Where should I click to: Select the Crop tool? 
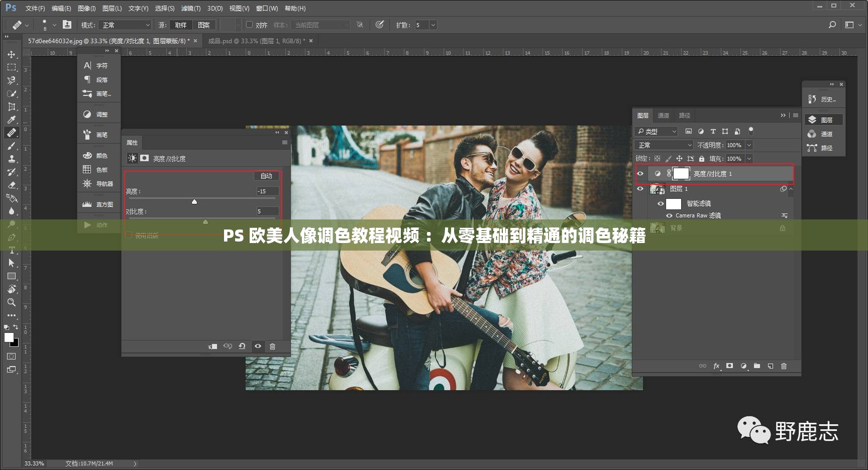[x=12, y=106]
